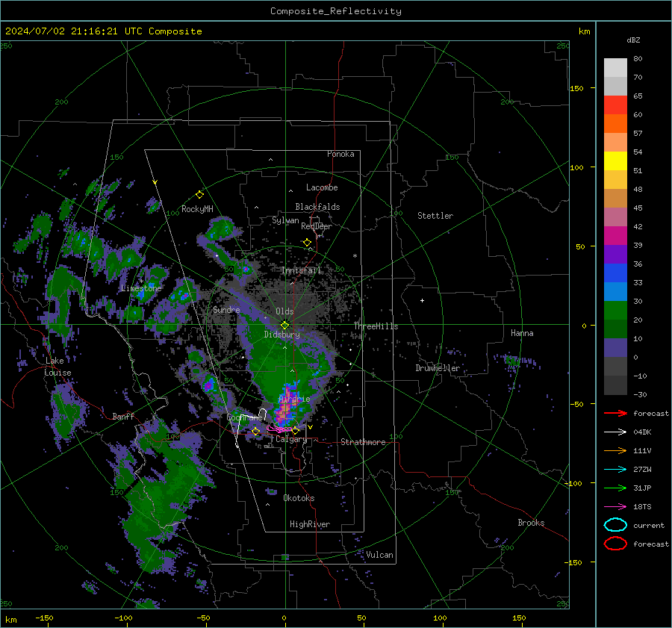
Task: Click the Didsbury city label
Action: click(281, 335)
